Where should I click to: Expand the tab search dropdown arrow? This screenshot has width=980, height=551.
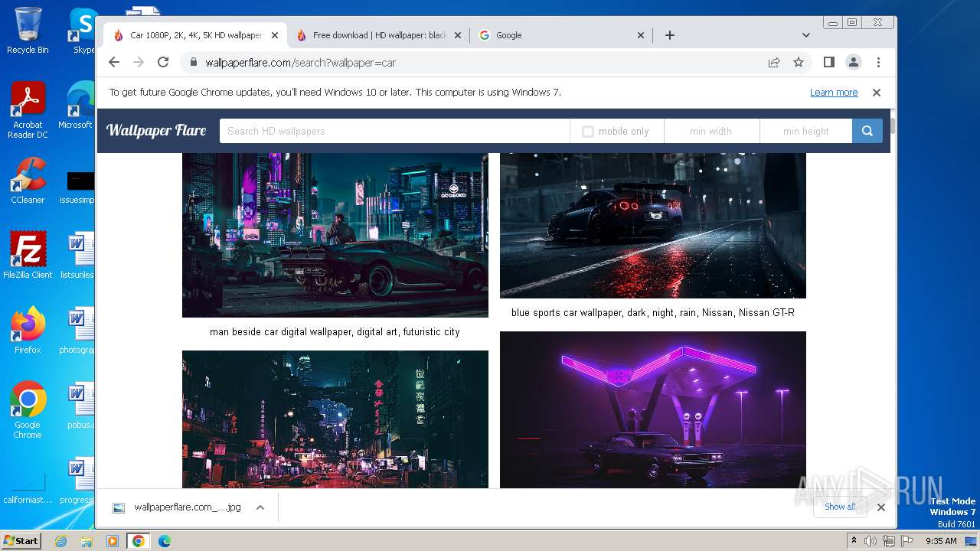805,35
